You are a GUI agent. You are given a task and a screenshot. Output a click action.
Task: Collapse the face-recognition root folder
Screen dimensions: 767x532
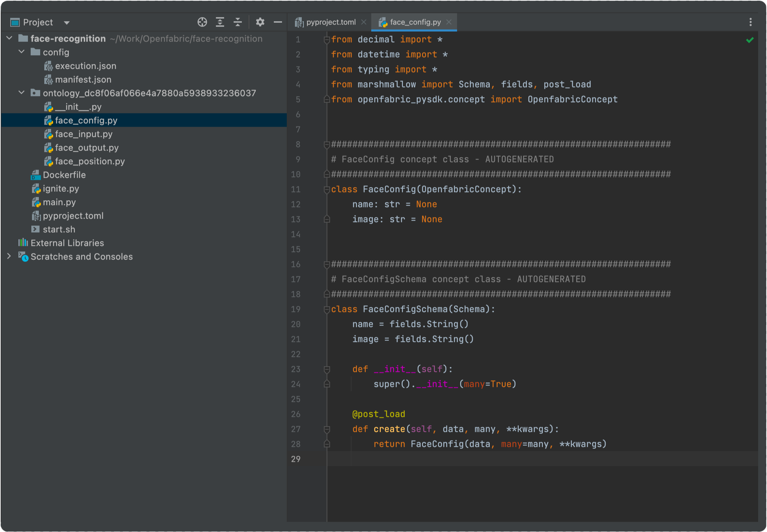coord(10,38)
